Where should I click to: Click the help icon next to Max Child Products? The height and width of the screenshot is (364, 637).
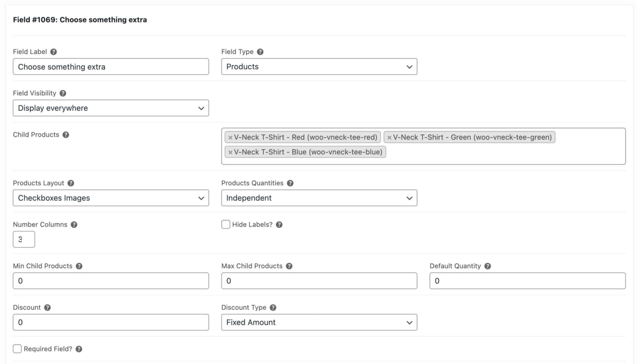(289, 266)
